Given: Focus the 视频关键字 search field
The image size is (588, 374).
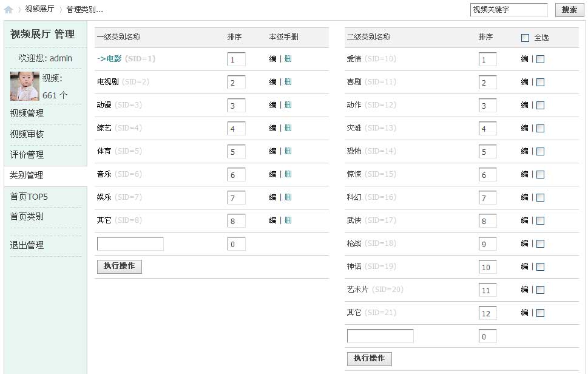Looking at the screenshot, I should (x=509, y=10).
